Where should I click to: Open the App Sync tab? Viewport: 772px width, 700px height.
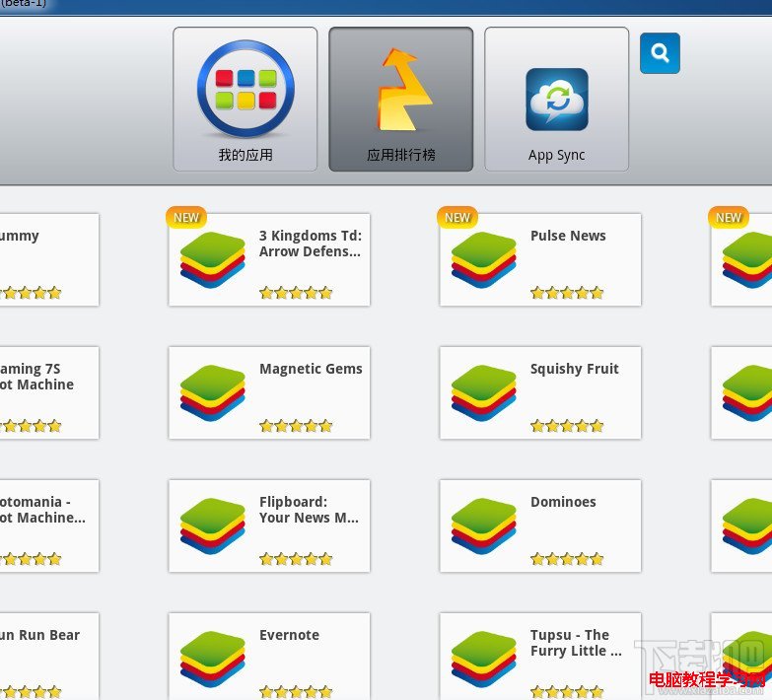coord(556,99)
